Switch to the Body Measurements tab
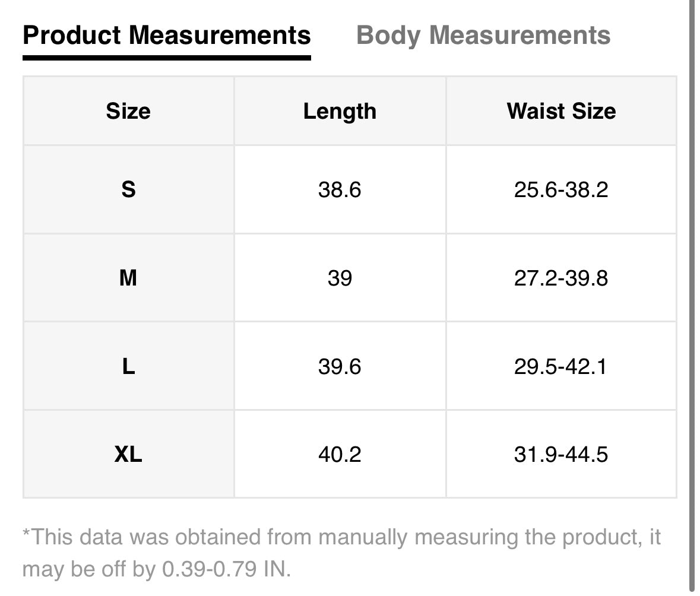Viewport: 700px width, 596px height. (x=483, y=35)
